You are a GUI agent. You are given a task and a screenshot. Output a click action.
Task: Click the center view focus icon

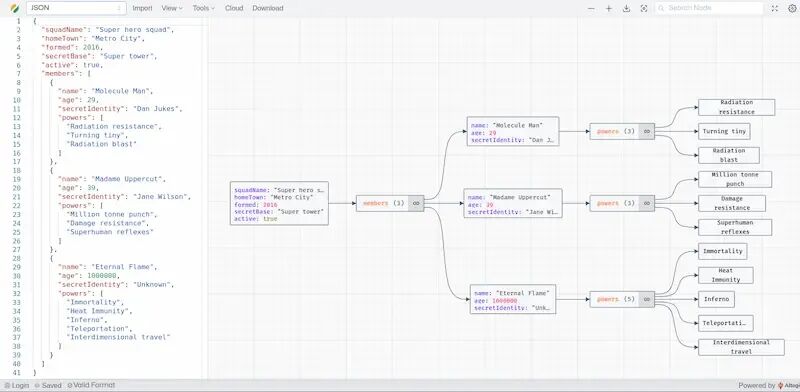(x=644, y=8)
